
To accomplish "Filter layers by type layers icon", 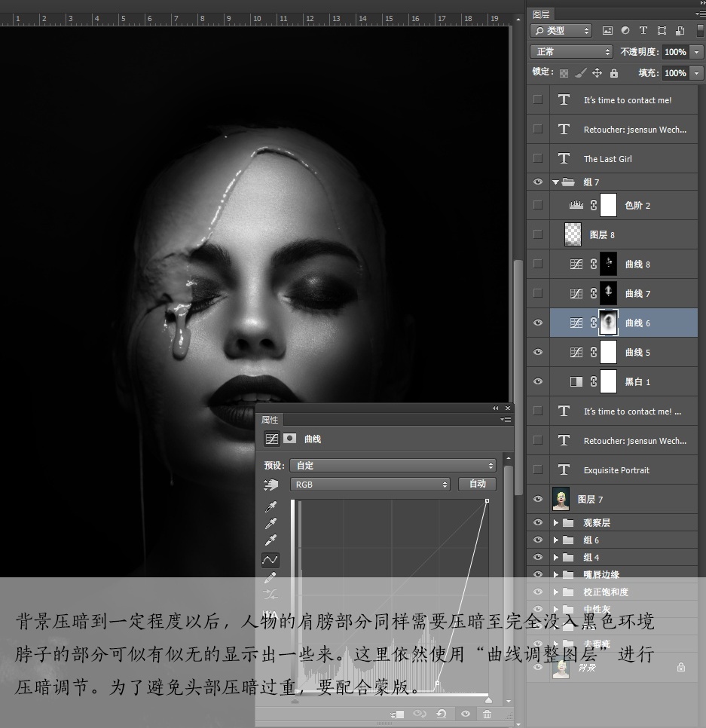I will coord(643,31).
